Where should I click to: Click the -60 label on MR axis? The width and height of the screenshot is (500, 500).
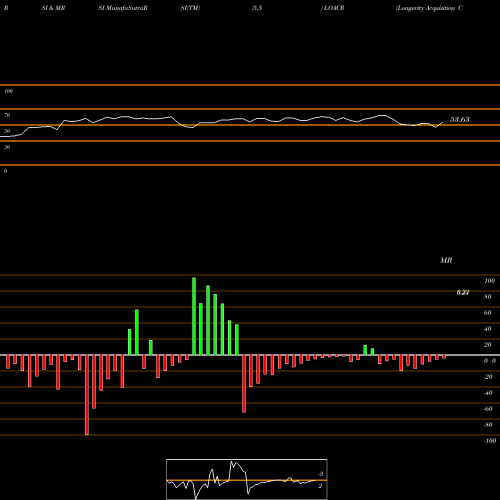(x=488, y=409)
